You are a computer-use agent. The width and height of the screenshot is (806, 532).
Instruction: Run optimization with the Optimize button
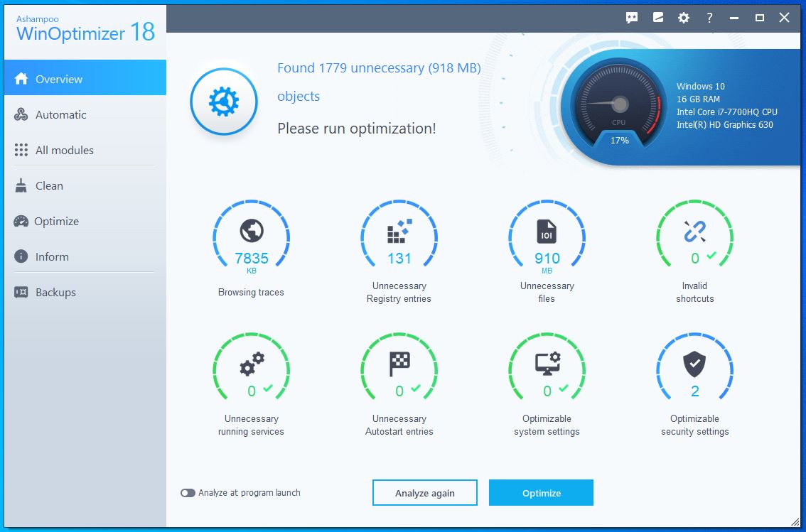[x=541, y=492]
